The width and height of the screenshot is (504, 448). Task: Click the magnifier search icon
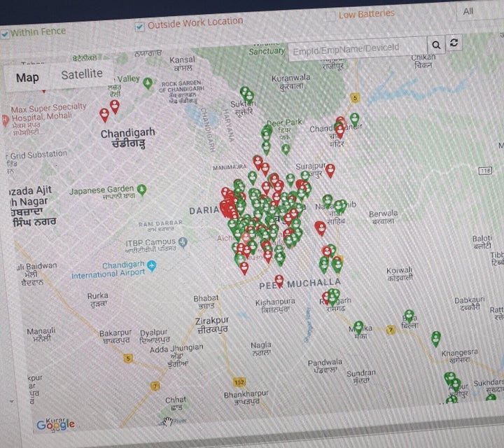(436, 45)
